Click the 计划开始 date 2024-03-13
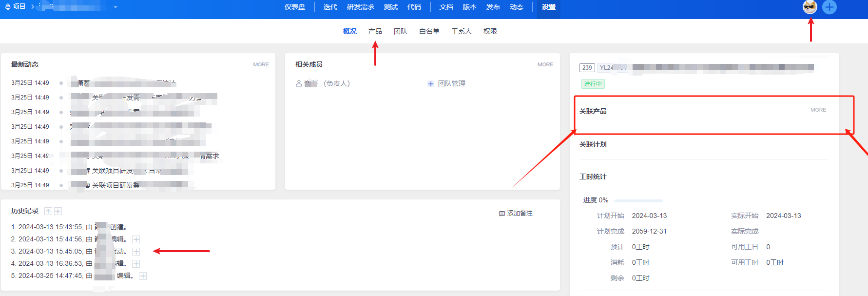 point(649,216)
